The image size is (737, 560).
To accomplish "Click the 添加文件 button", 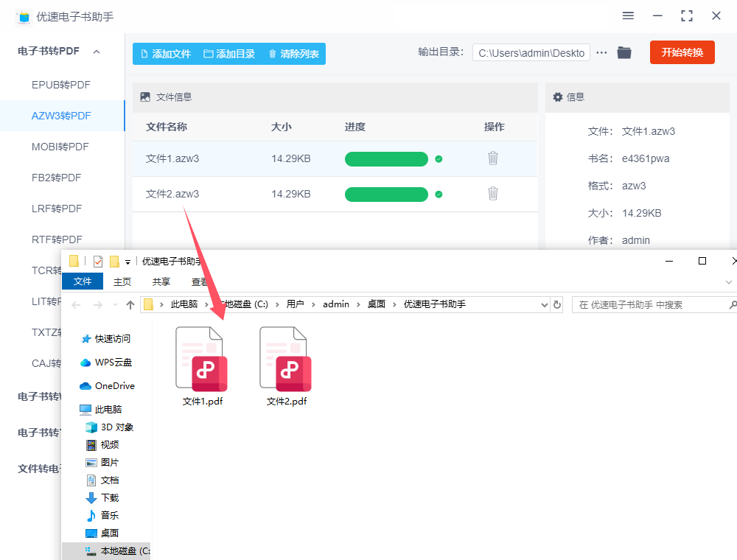I will click(x=166, y=54).
